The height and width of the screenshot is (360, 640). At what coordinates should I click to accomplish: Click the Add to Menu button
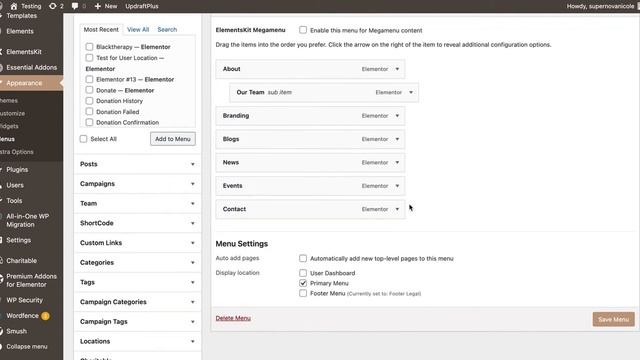pyautogui.click(x=173, y=139)
